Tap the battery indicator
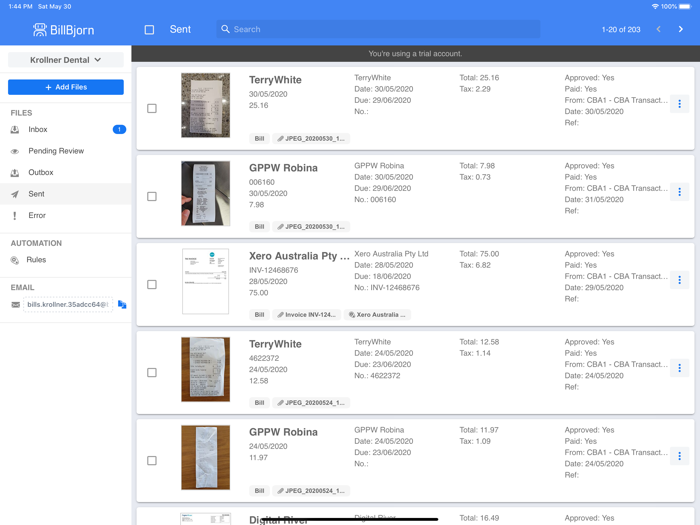The image size is (700, 525). coord(685,6)
